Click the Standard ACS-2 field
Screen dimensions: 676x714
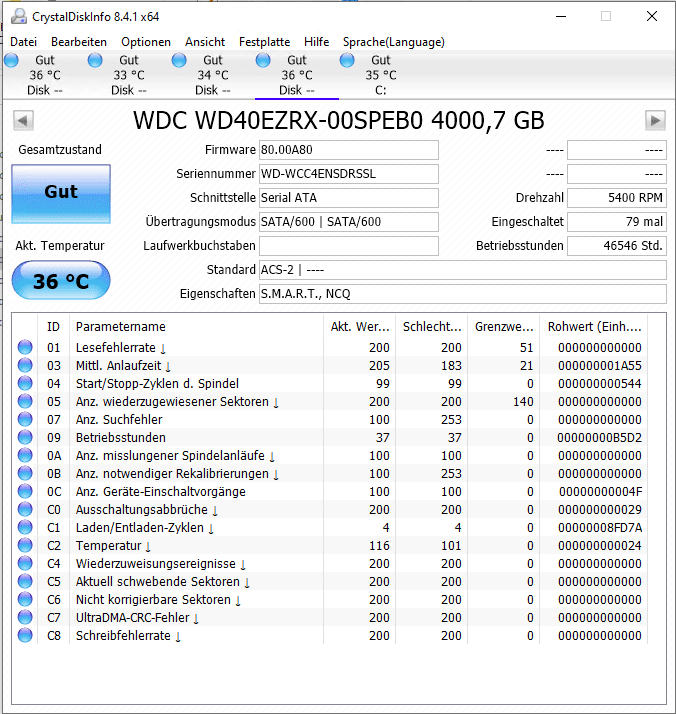[x=463, y=270]
